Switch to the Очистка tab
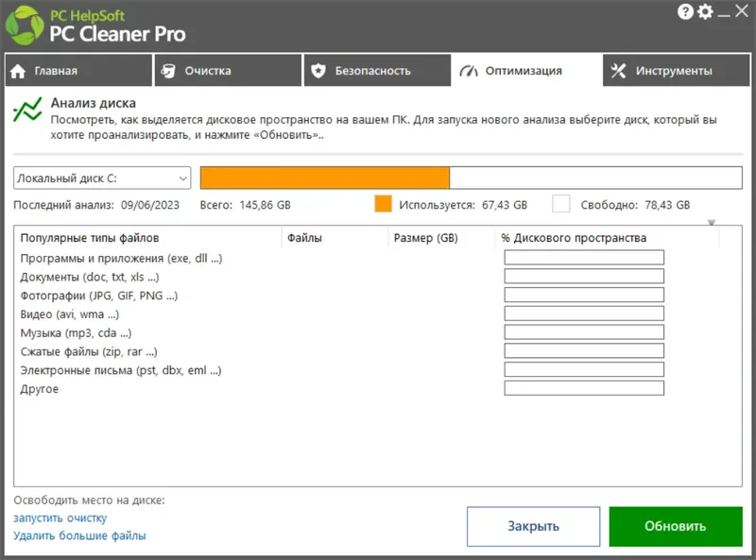The width and height of the screenshot is (756, 560). (228, 71)
